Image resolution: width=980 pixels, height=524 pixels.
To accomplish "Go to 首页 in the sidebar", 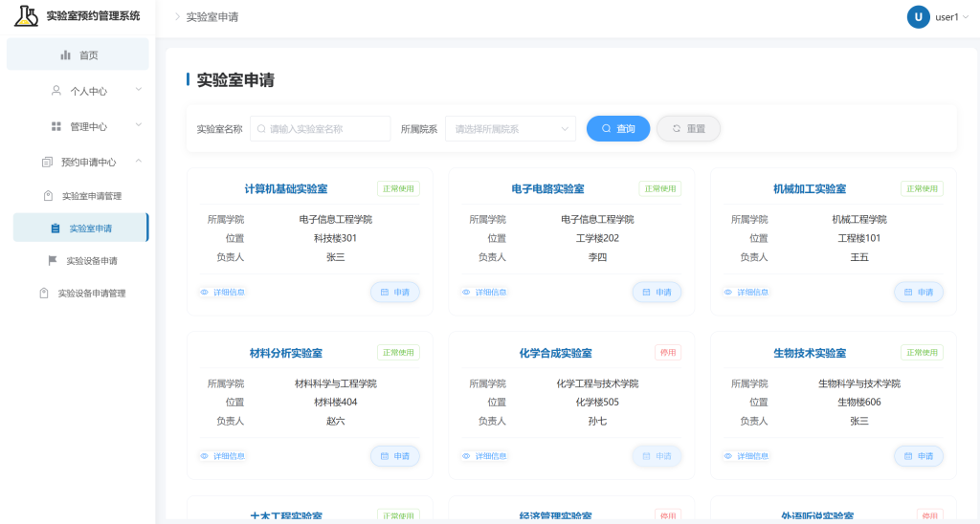I will [78, 55].
